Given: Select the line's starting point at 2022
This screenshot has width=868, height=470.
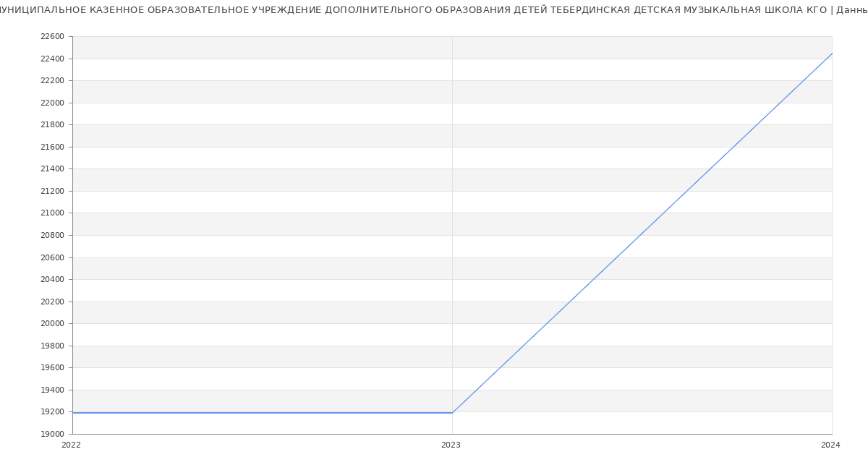Looking at the screenshot, I should point(73,413).
